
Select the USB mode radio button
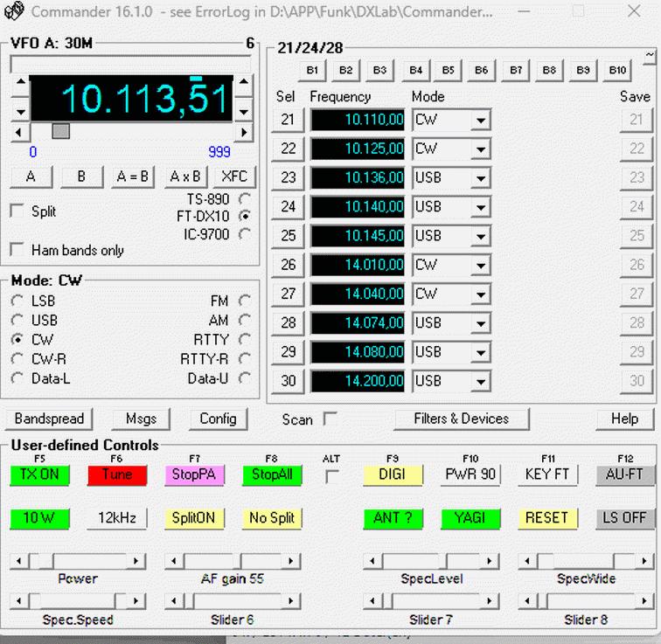(x=17, y=320)
